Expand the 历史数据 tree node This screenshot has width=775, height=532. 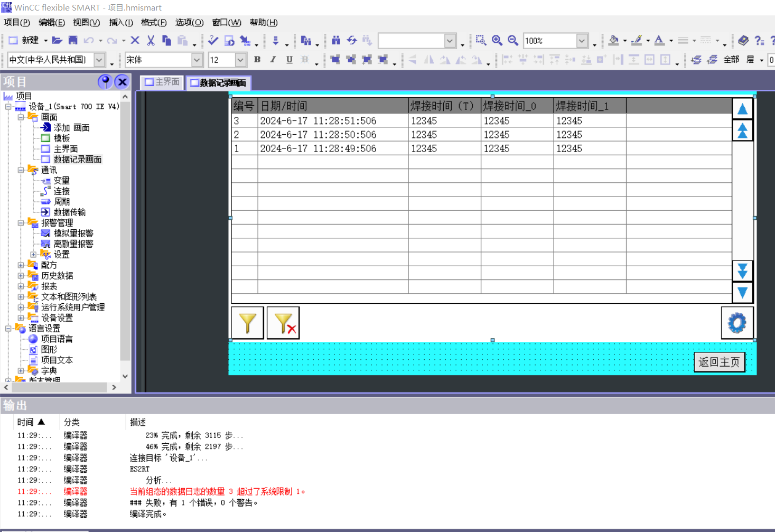(21, 276)
